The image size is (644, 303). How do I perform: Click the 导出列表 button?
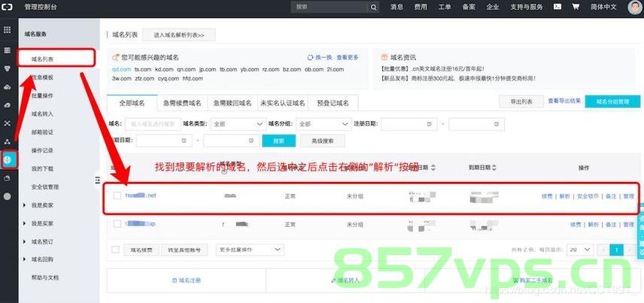click(x=521, y=102)
